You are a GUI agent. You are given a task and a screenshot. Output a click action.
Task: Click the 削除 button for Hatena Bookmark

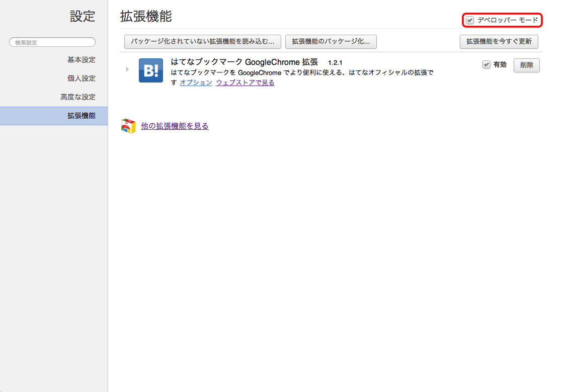pos(526,65)
